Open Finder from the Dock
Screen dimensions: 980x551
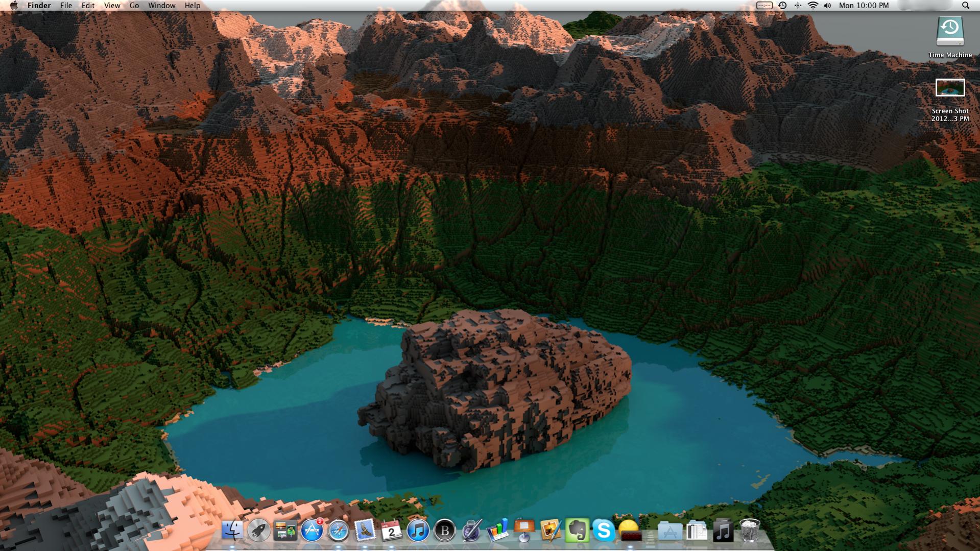(x=232, y=531)
